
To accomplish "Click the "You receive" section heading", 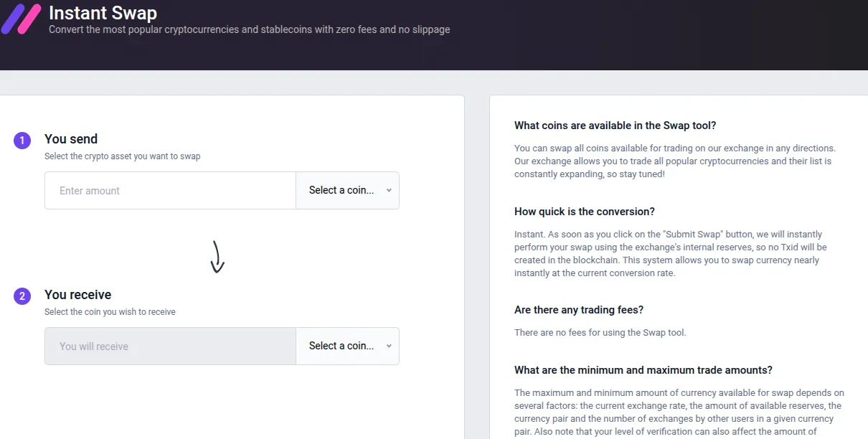I will pos(78,295).
